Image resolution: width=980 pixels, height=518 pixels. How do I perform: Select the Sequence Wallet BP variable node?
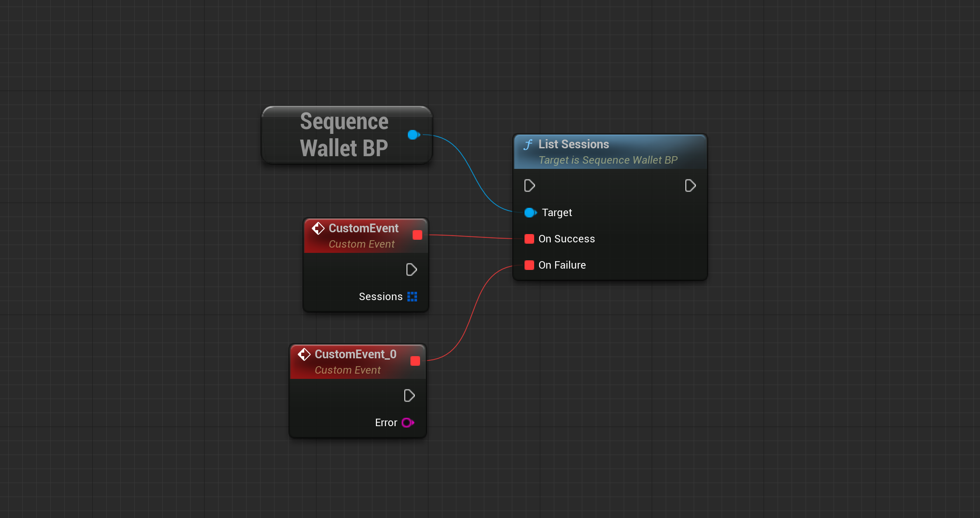(344, 135)
